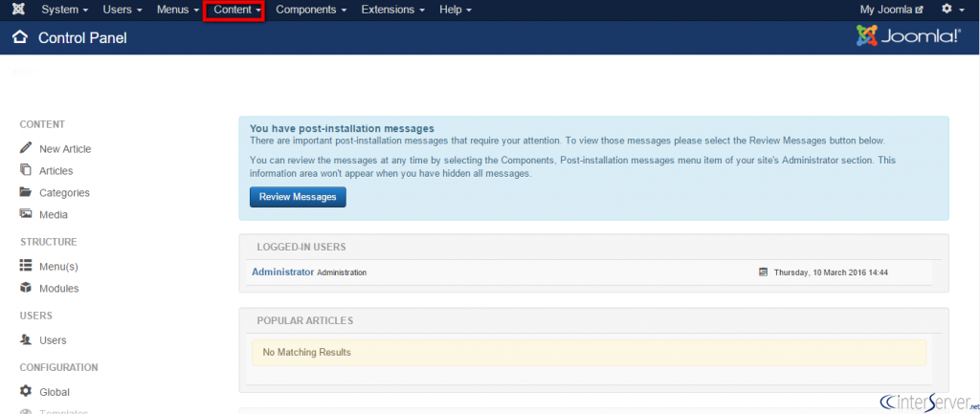Click the USERS sidebar section heading
This screenshot has height=414, width=980.
36,316
